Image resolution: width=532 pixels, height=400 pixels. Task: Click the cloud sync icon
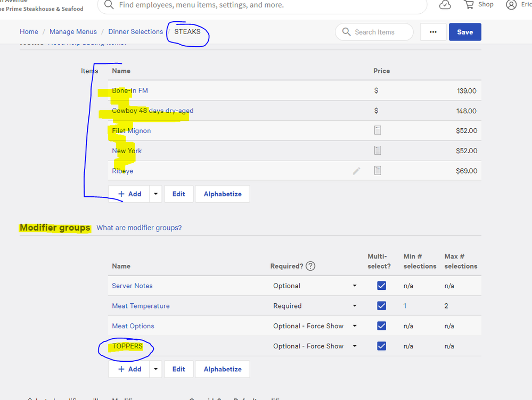coord(445,5)
